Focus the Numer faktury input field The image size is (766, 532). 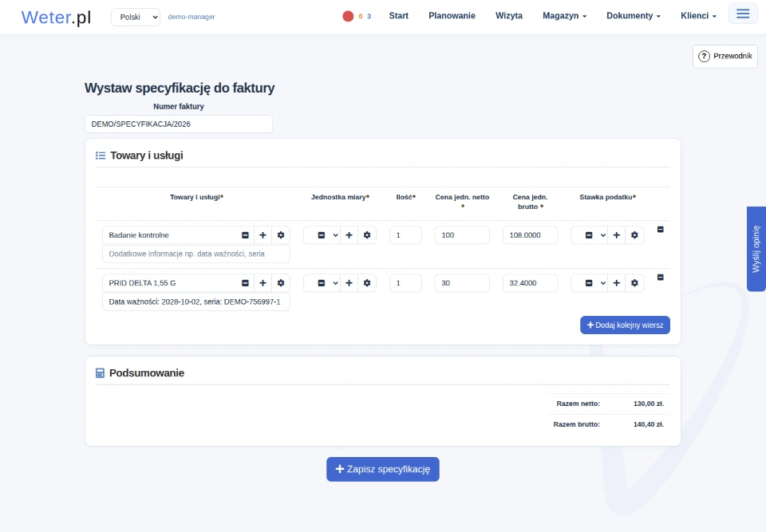178,124
